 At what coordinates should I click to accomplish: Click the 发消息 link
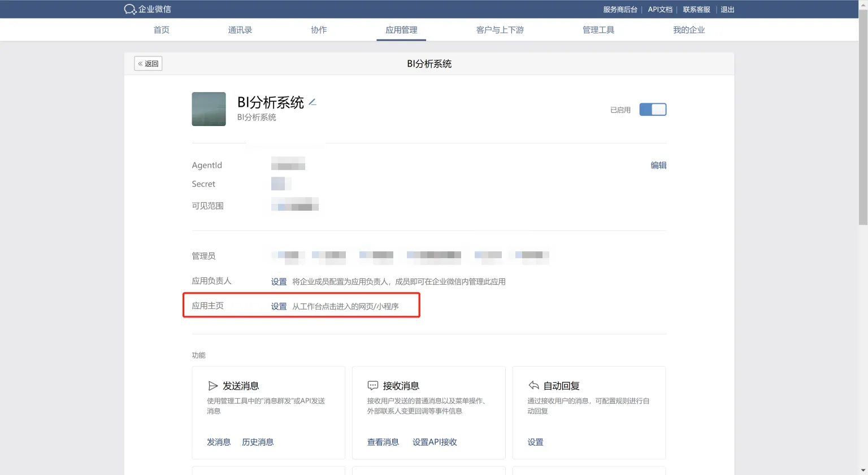[x=219, y=442]
